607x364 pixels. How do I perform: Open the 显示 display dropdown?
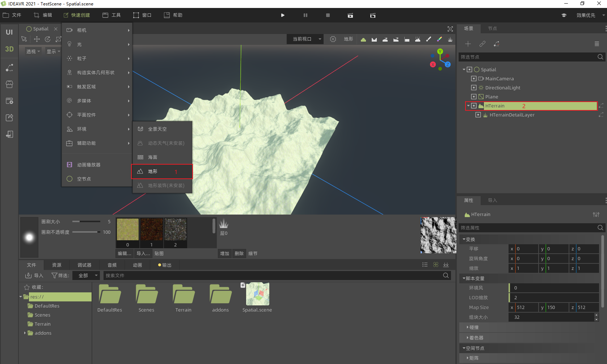click(53, 51)
